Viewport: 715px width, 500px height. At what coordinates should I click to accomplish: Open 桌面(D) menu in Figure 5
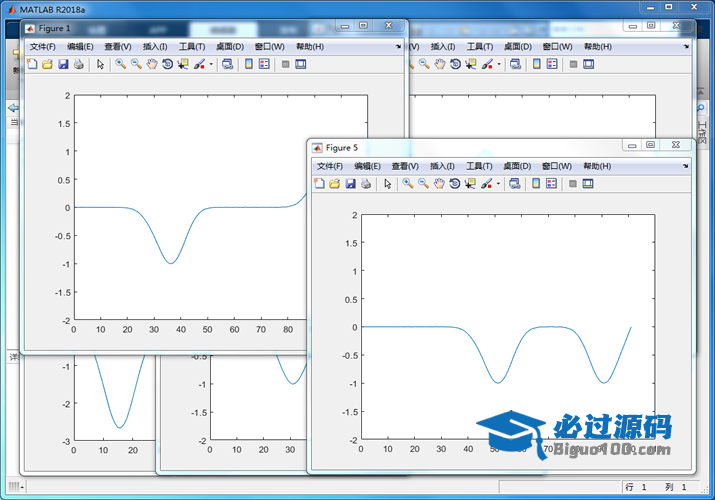(517, 166)
